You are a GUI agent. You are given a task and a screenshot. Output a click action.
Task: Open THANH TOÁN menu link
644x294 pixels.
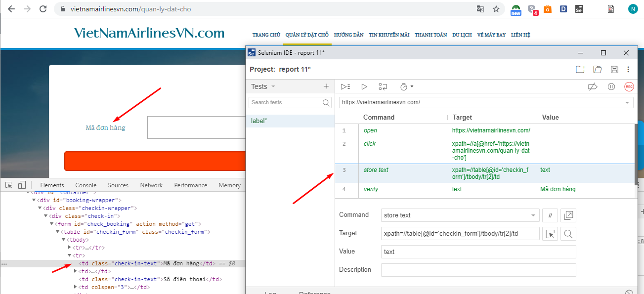[x=431, y=35]
